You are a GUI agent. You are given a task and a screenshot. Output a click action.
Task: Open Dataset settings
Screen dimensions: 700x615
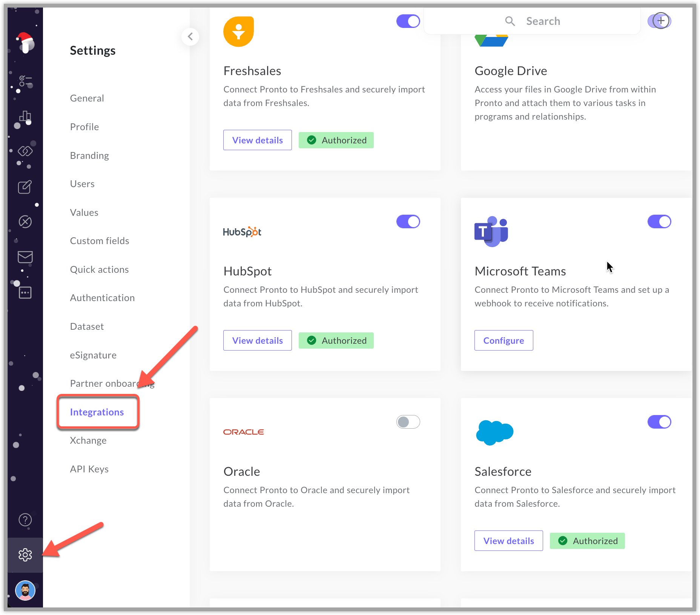(x=87, y=326)
